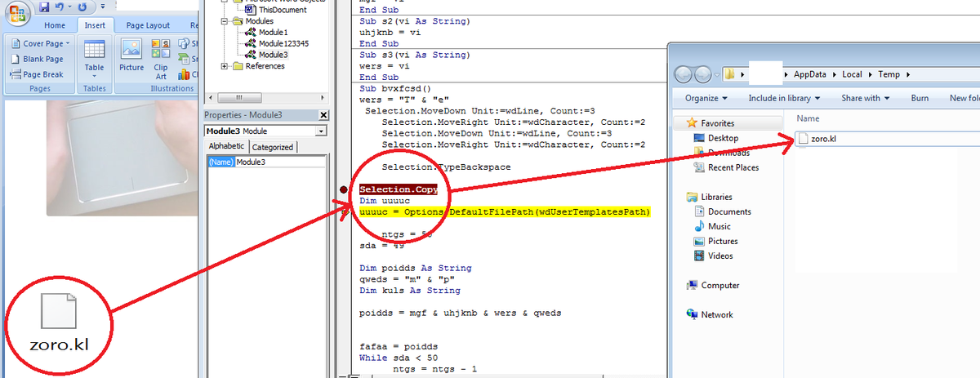This screenshot has width=980, height=378.
Task: Switch to Alphabetic properties tab
Action: click(x=226, y=146)
